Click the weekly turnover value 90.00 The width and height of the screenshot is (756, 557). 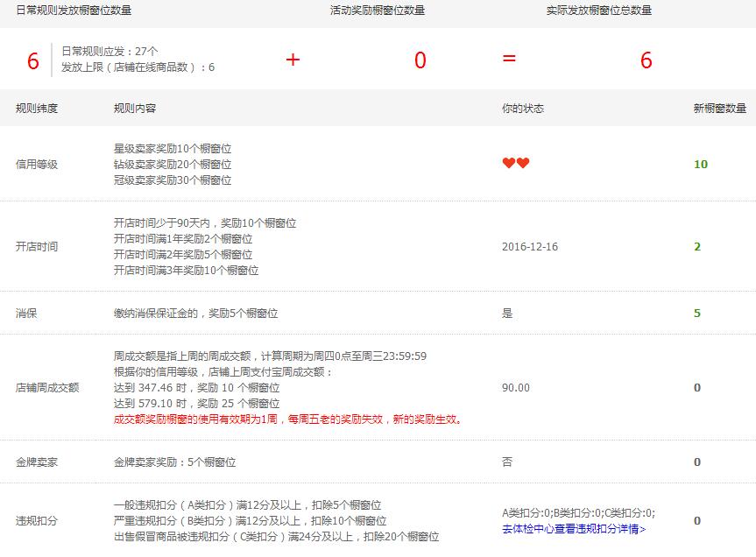coord(516,388)
